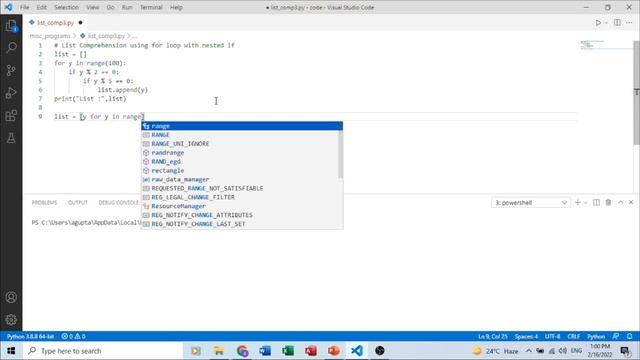Open Excel from the taskbar
Screen dimensions: 640x360
click(x=288, y=351)
